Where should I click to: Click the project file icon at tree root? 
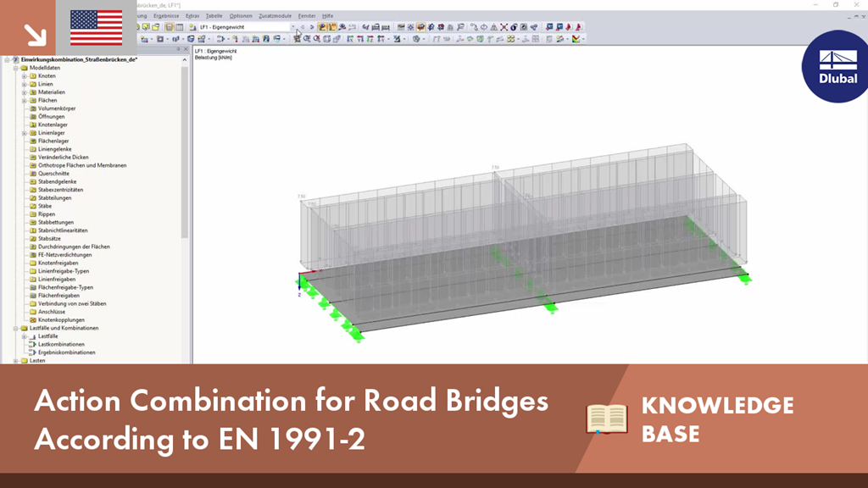15,59
